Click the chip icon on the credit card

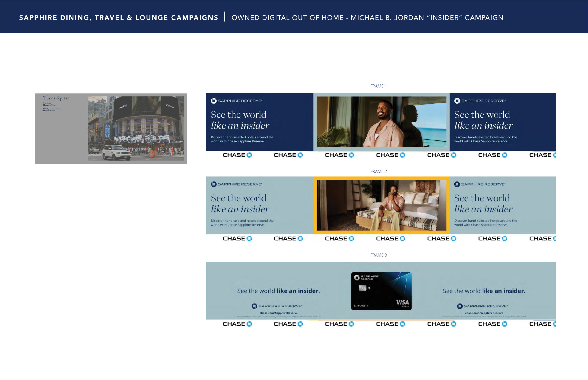point(362,288)
